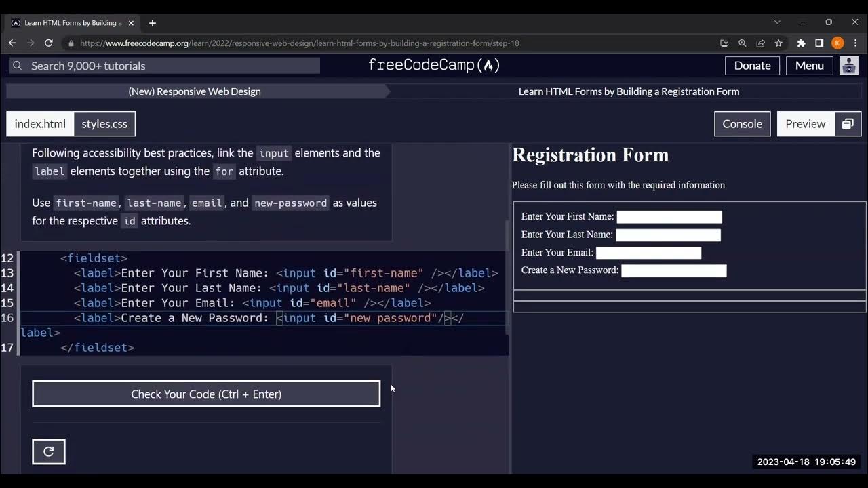Expand the tab search chevron
The width and height of the screenshot is (868, 488).
(x=777, y=22)
